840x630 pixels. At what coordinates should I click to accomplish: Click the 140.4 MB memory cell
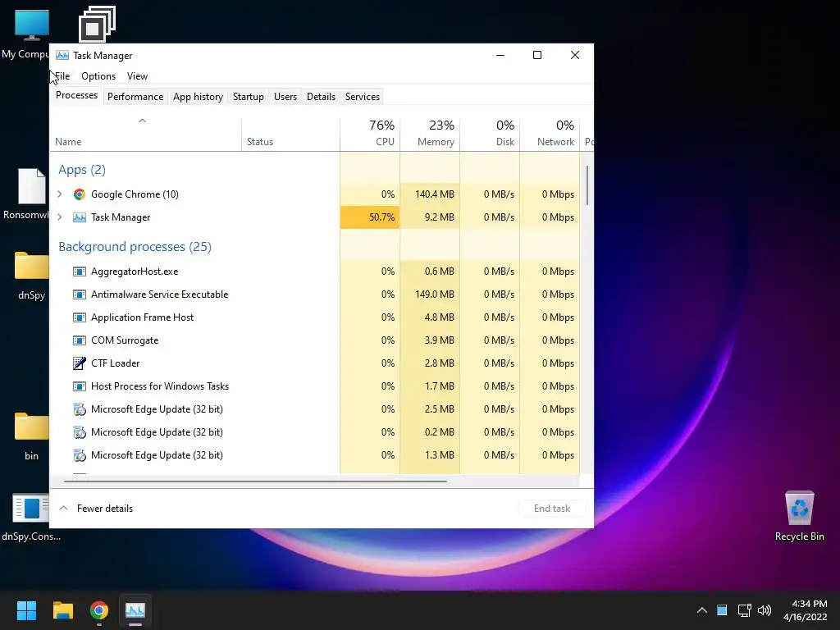pyautogui.click(x=430, y=194)
